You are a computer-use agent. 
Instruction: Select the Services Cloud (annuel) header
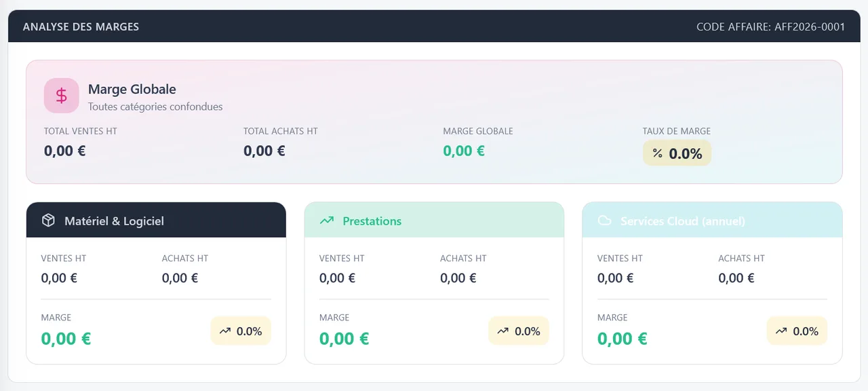tap(712, 220)
